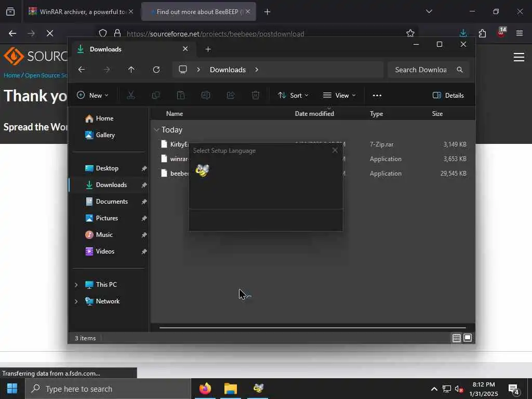This screenshot has height=399, width=532.
Task: Click the Share icon in Explorer toolbar
Action: click(231, 96)
